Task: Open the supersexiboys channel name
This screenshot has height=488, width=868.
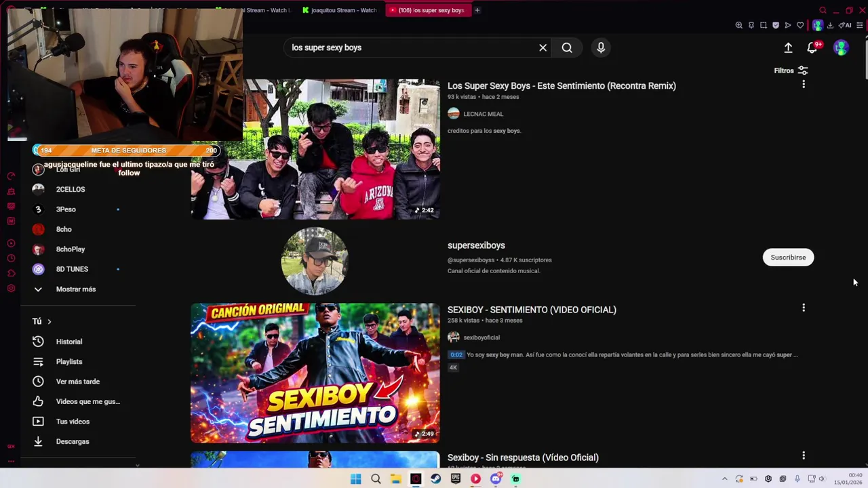Action: pos(476,245)
